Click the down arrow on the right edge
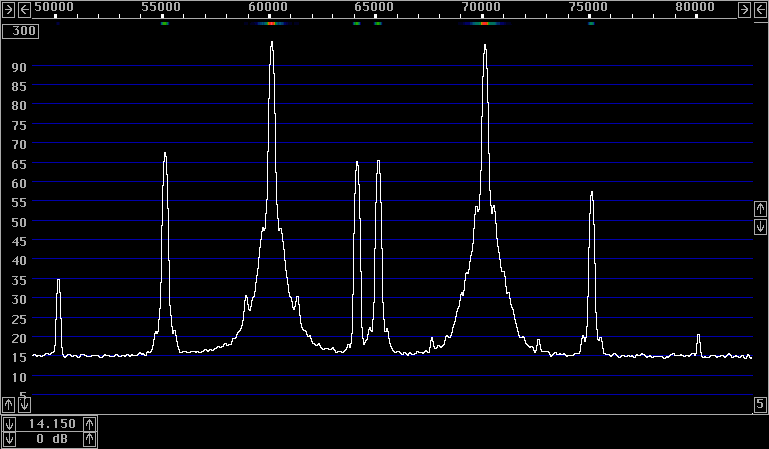Image resolution: width=769 pixels, height=449 pixels. [x=760, y=226]
